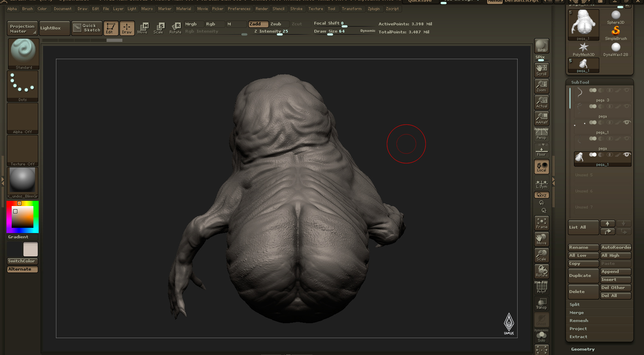Open the Standard brush thumbnail picker
The height and width of the screenshot is (355, 644).
23,54
